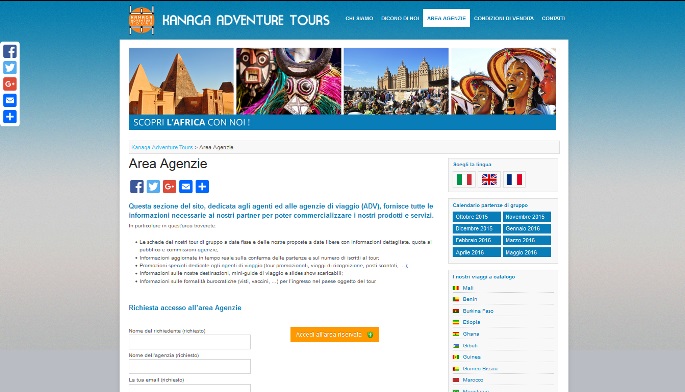Click Accedi all'area riservata orange button

click(x=335, y=334)
